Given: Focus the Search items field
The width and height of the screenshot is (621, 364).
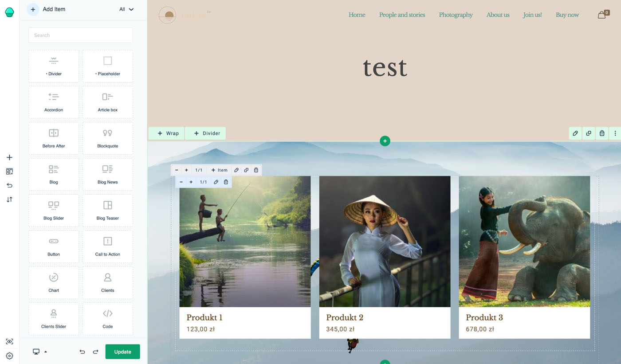Looking at the screenshot, I should [x=81, y=35].
